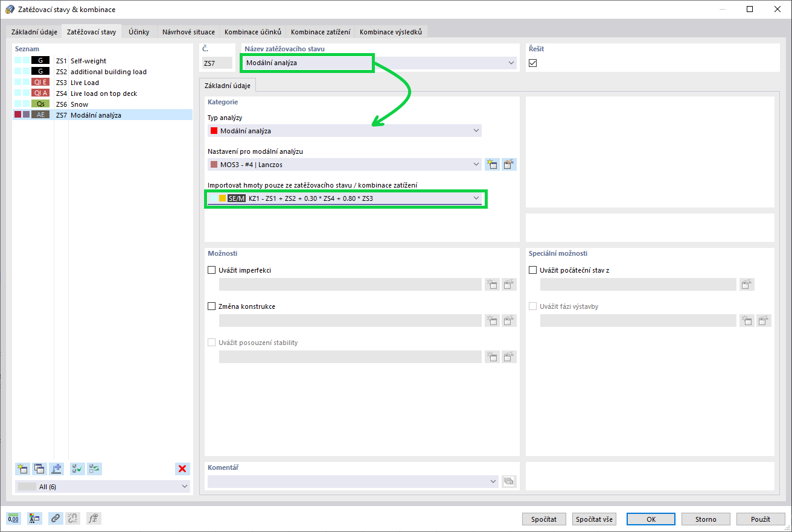Click the edit icon in Uvážit imperfekci row
The image size is (792, 532).
[509, 285]
